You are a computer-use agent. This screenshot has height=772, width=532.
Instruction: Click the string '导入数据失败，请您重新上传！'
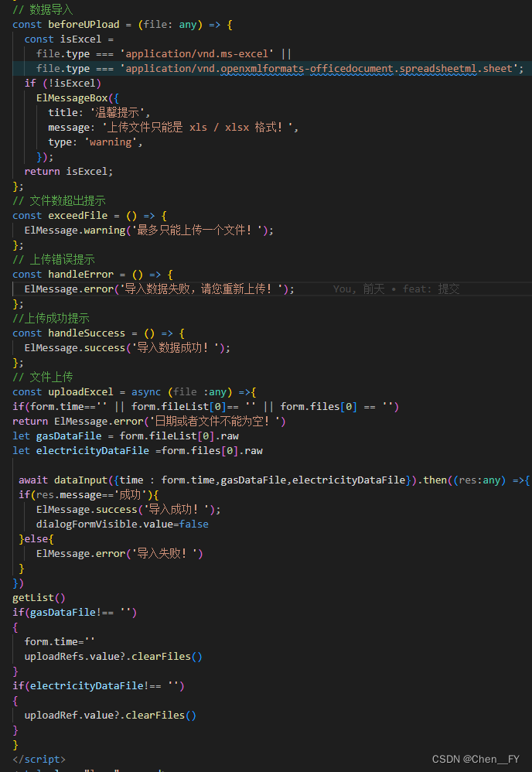(203, 289)
